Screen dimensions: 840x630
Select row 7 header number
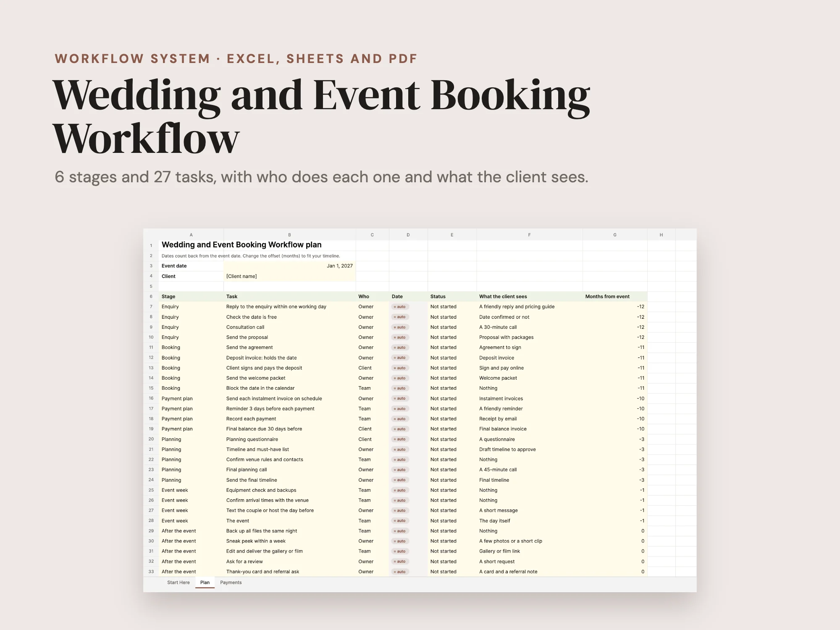[x=151, y=307]
